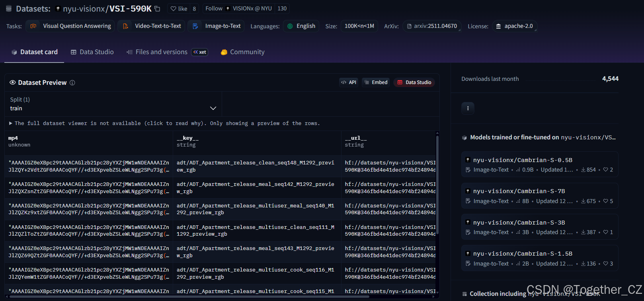
Task: Select Video-Text-to-Text task tag
Action: click(151, 26)
